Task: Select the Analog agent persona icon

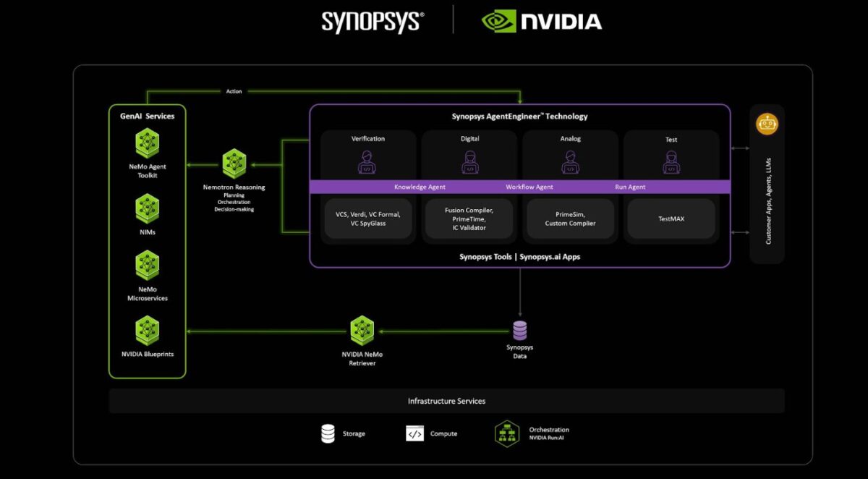Action: [x=570, y=163]
